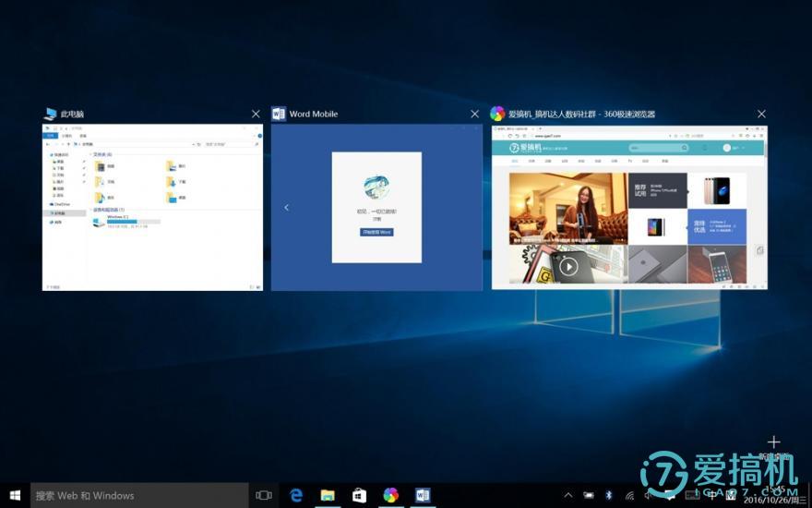The height and width of the screenshot is (508, 812).
Task: Open File Explorer from the taskbar
Action: pos(328,496)
